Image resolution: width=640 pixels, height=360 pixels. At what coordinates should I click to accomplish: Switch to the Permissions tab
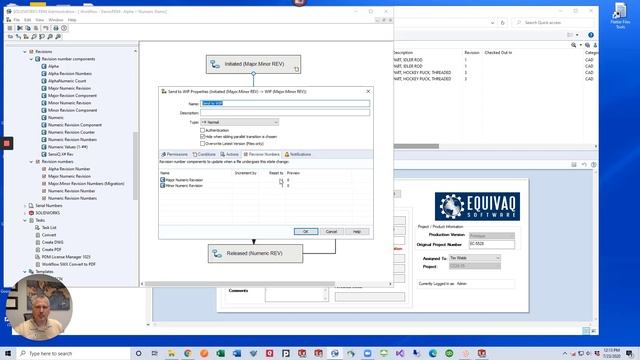tap(174, 154)
